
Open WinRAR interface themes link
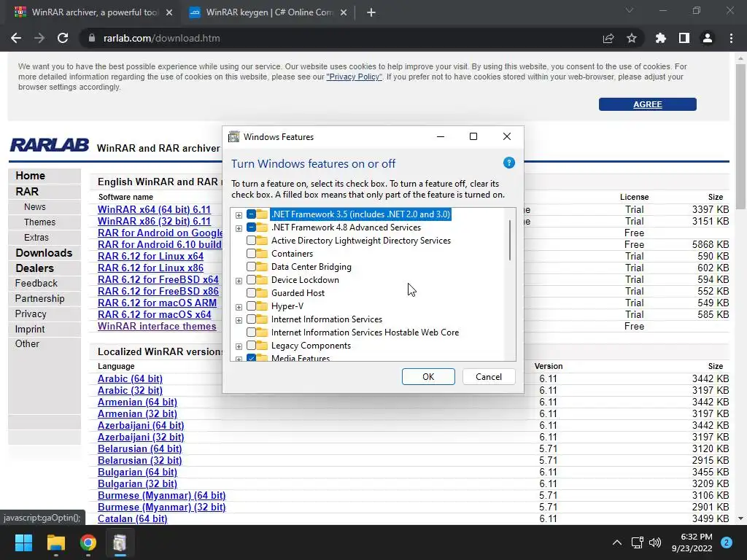pyautogui.click(x=157, y=326)
